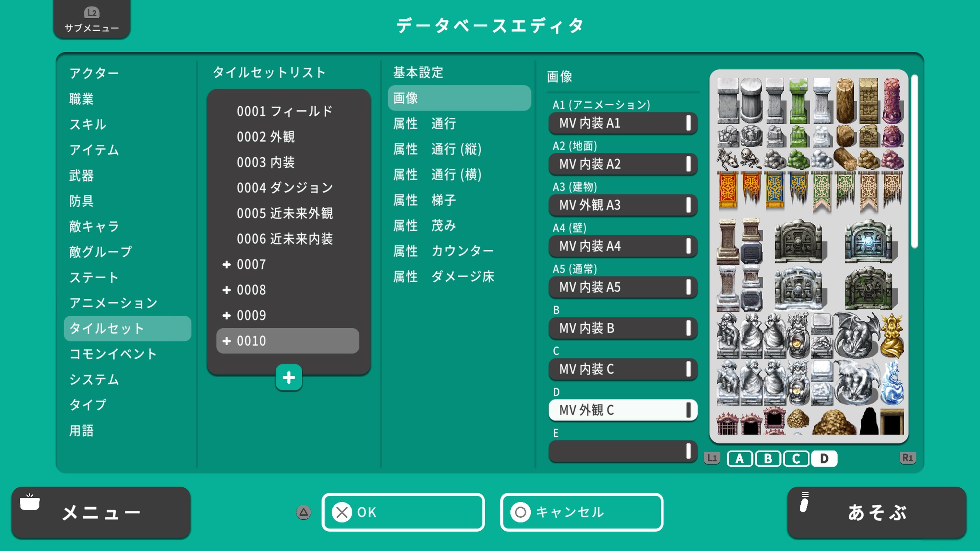Select tileset 0004 ダンジョン
The width and height of the screenshot is (980, 551).
(285, 187)
